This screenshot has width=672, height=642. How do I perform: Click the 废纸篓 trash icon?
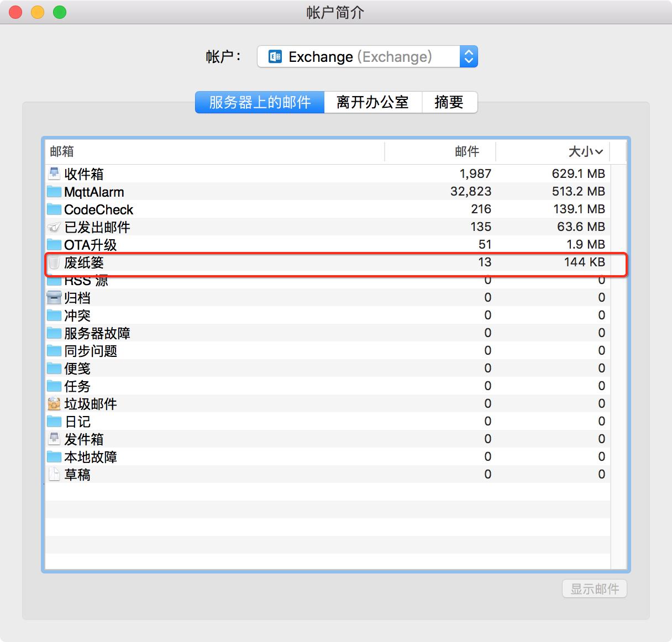pyautogui.click(x=54, y=262)
